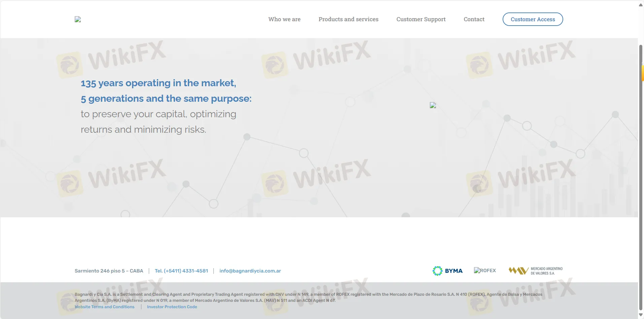644x319 pixels.
Task: Open the Who we are menu
Action: pyautogui.click(x=284, y=19)
